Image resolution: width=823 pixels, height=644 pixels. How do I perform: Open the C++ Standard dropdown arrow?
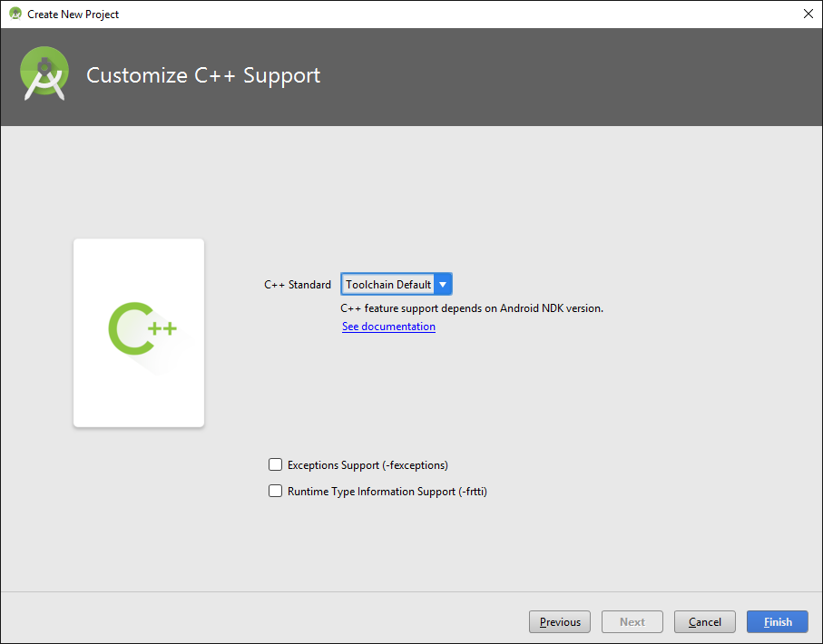(x=443, y=285)
